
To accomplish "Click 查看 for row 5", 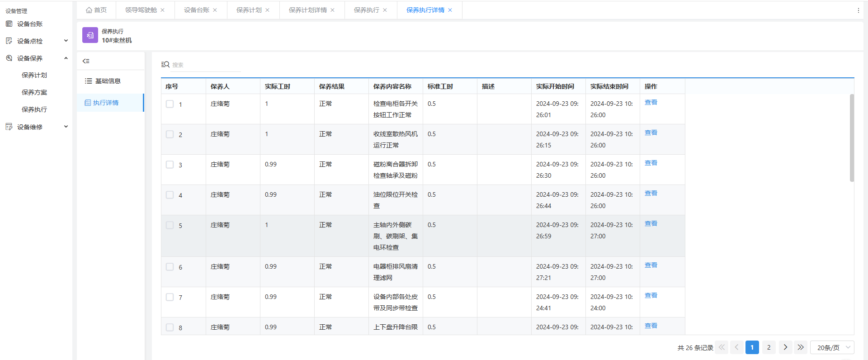I will coord(651,223).
